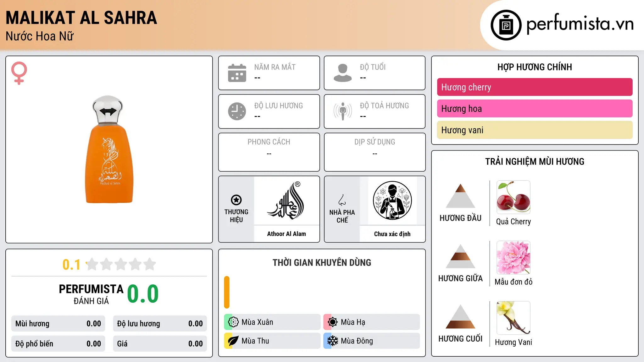Click the Athoor Al Alam brand name
644x362 pixels.
tap(286, 234)
